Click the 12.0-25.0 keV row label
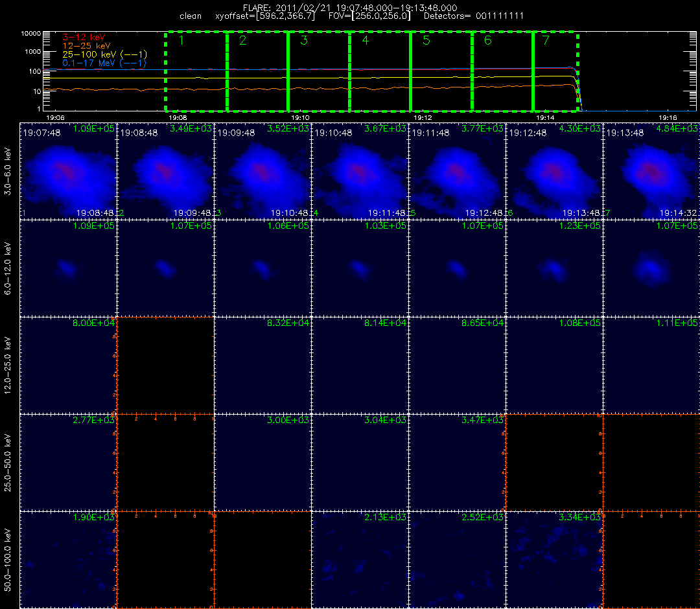Viewport: 700px width, 609px height. (8, 366)
